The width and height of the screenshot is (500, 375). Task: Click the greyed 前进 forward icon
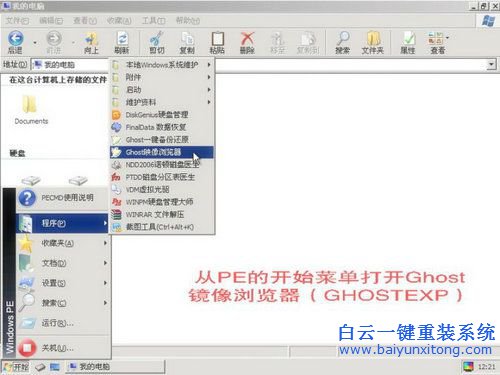54,42
